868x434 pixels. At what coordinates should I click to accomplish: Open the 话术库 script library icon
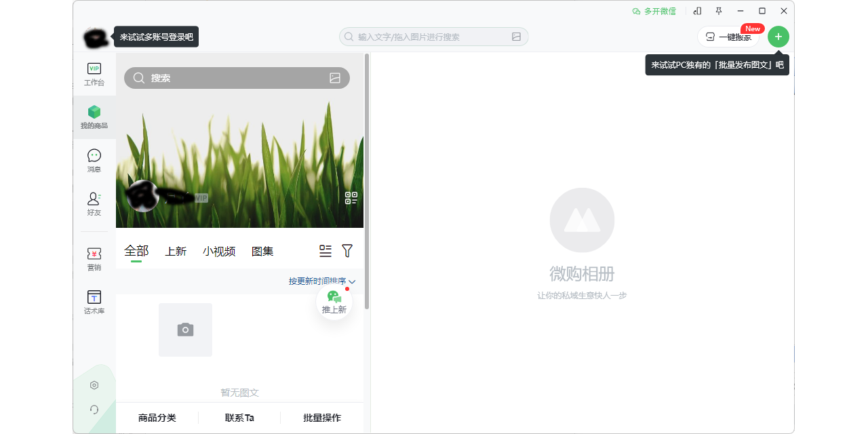coord(94,302)
